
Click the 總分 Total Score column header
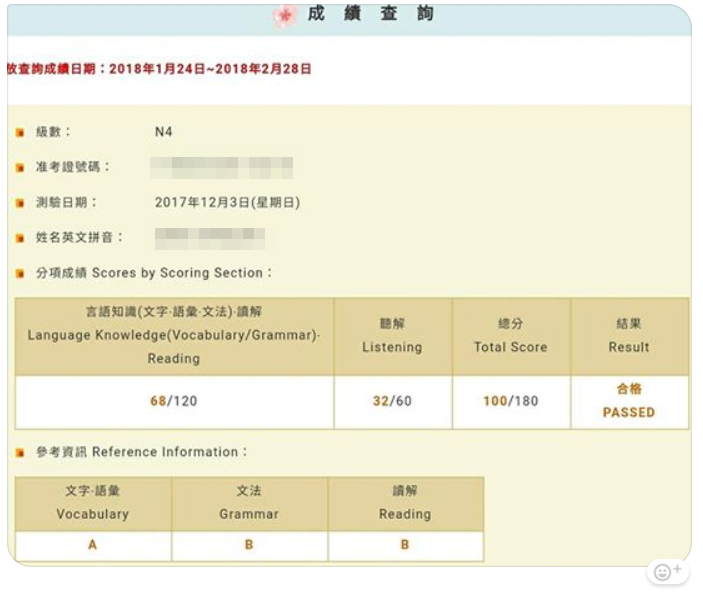(510, 336)
